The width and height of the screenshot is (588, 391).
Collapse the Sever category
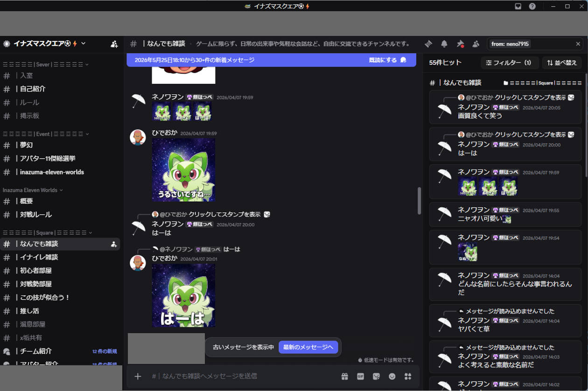coord(46,64)
